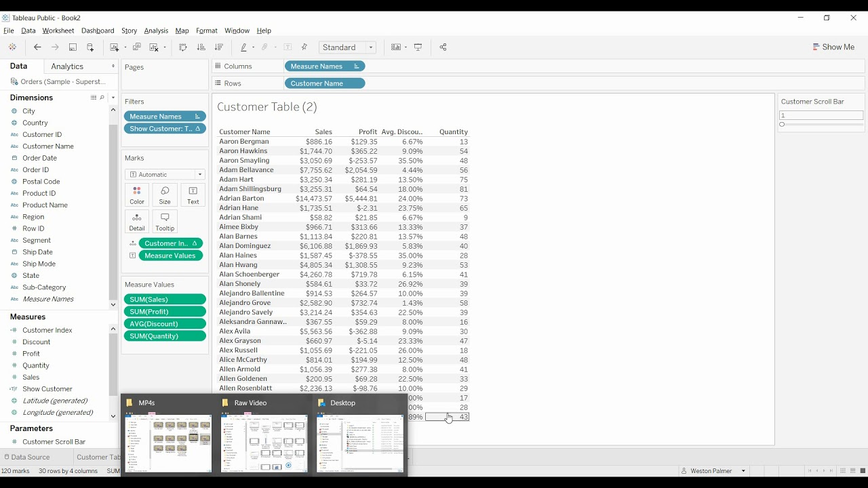Select the Customer Name dimension field
The width and height of the screenshot is (868, 488).
click(48, 146)
